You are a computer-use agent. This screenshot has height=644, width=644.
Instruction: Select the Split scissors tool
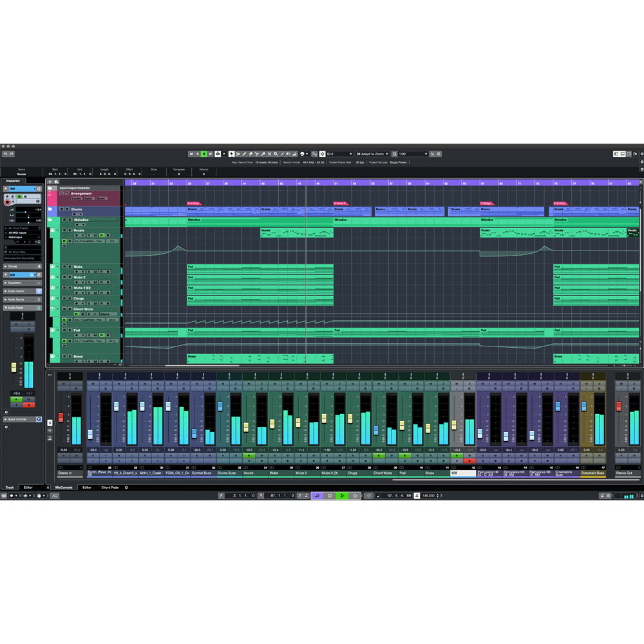257,154
